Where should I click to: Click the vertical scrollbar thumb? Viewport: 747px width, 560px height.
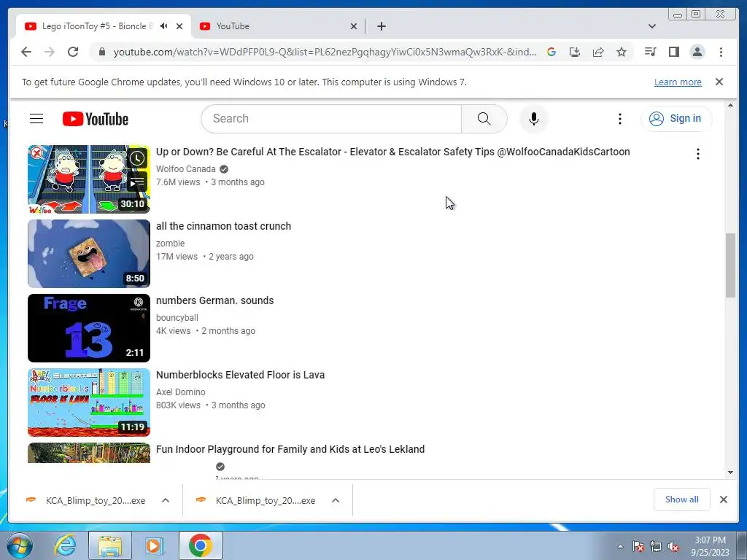click(x=730, y=265)
